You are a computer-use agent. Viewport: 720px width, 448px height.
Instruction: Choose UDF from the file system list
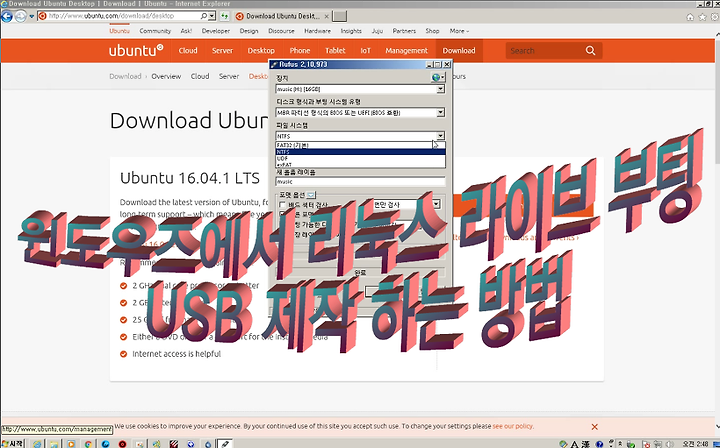click(x=360, y=158)
